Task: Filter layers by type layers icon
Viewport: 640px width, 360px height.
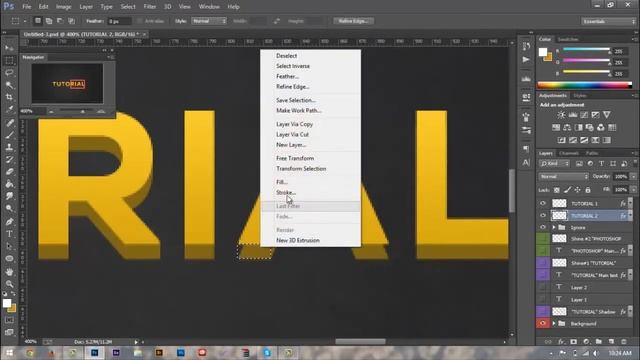Action: coord(601,164)
